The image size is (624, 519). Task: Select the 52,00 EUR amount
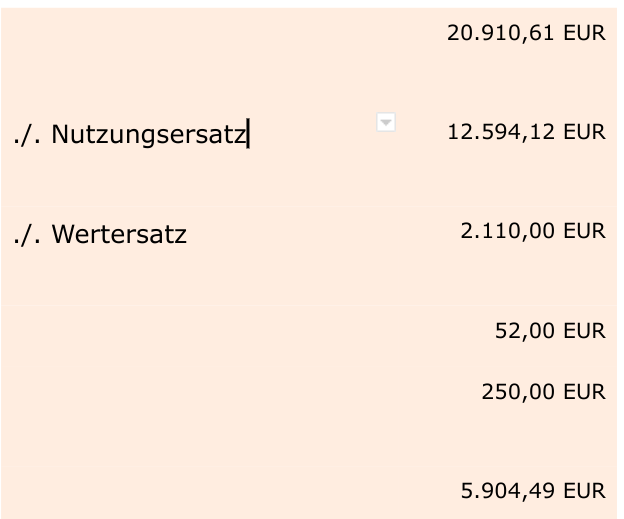click(x=550, y=331)
